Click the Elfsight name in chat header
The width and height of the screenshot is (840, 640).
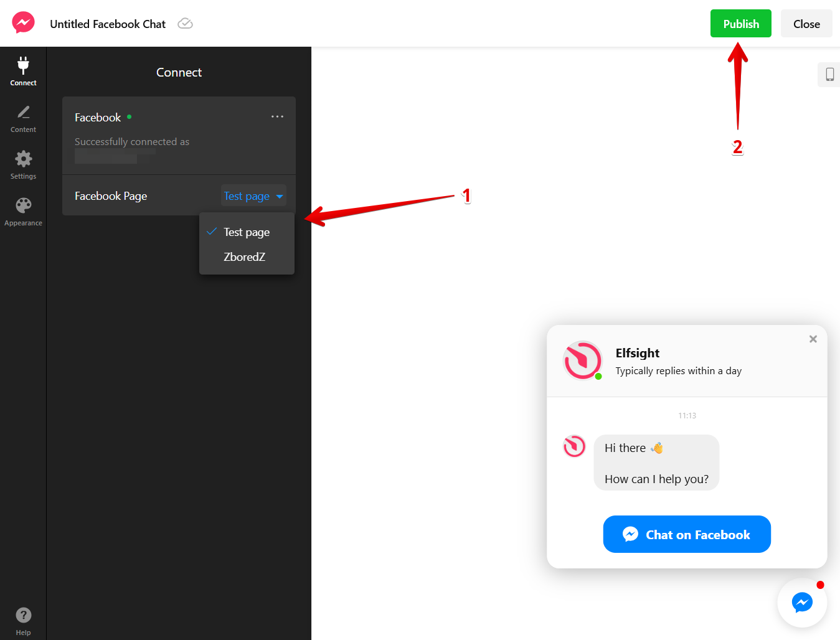click(x=637, y=353)
